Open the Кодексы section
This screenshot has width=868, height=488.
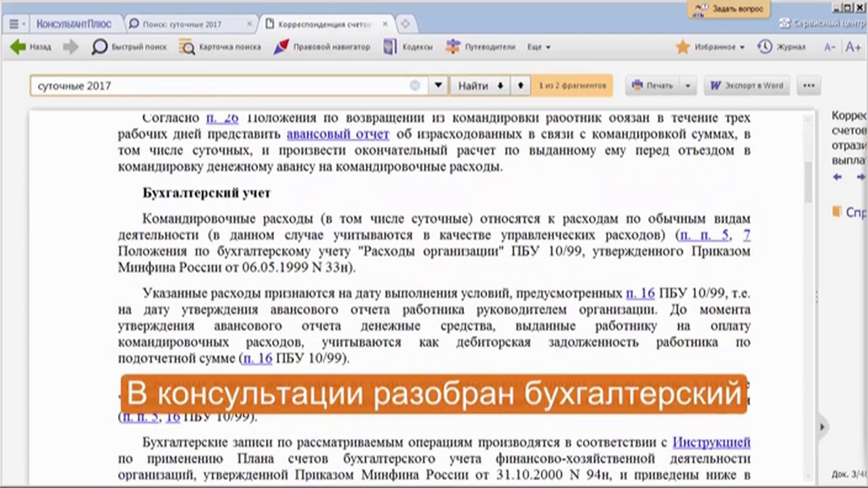(x=408, y=47)
